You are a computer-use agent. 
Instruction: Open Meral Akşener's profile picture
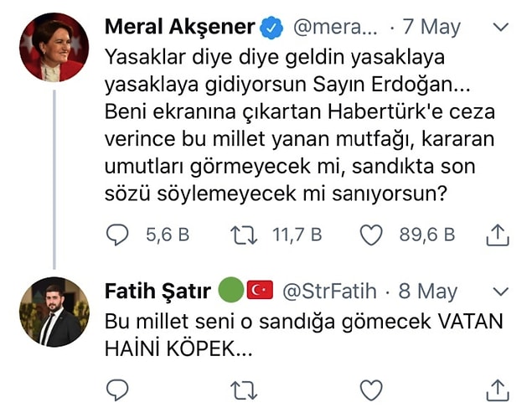coord(54,47)
